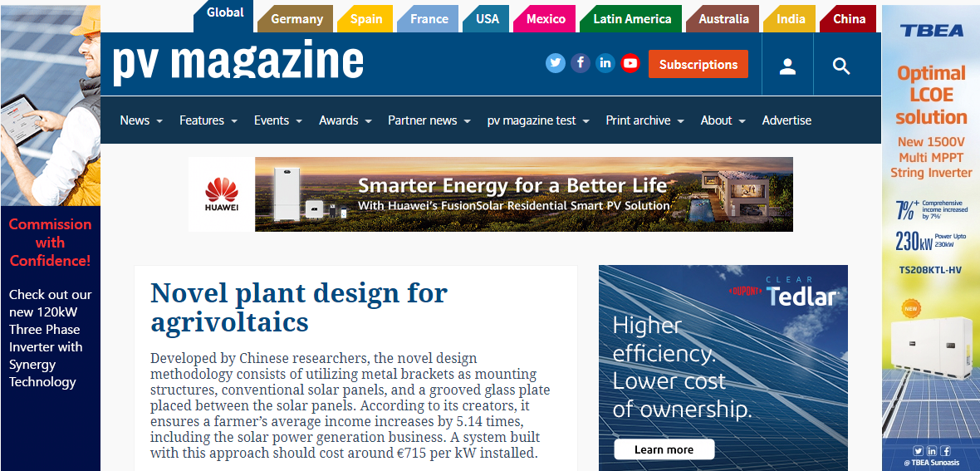
Task: Click the TS208KTL-HV model label
Action: click(931, 270)
